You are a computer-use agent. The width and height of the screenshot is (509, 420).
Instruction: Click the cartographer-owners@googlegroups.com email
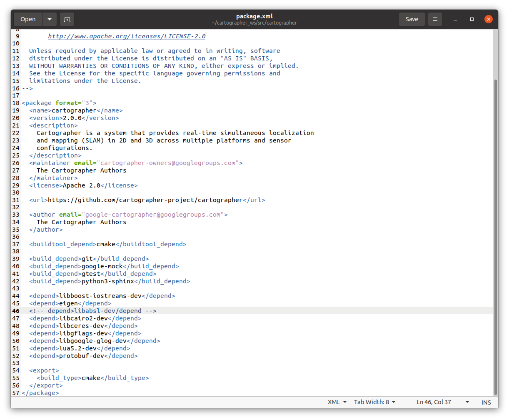168,163
